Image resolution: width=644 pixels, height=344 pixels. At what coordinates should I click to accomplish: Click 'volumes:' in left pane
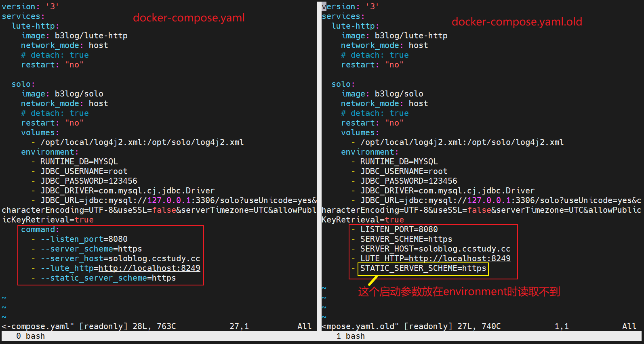click(x=40, y=132)
